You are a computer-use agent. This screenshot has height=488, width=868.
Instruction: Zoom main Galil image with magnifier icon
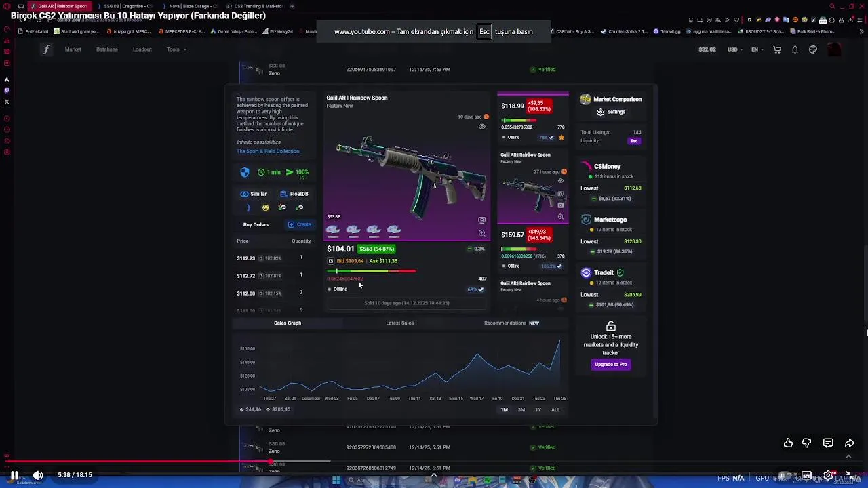pyautogui.click(x=481, y=233)
